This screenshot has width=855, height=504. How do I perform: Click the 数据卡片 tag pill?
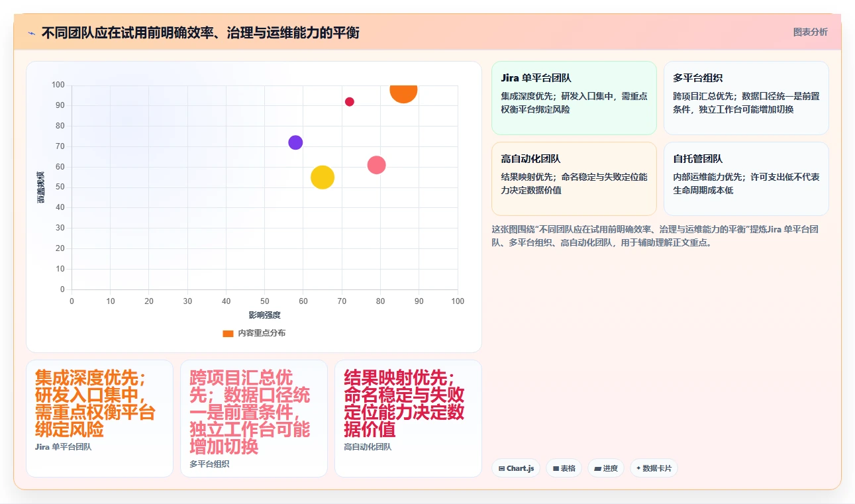pyautogui.click(x=654, y=468)
